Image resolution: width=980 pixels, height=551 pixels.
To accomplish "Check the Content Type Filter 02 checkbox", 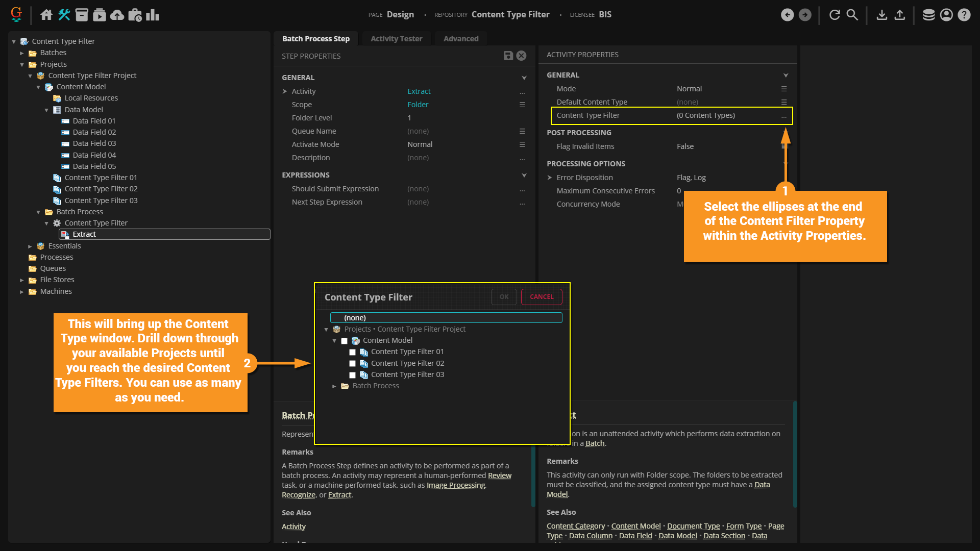I will pyautogui.click(x=352, y=363).
